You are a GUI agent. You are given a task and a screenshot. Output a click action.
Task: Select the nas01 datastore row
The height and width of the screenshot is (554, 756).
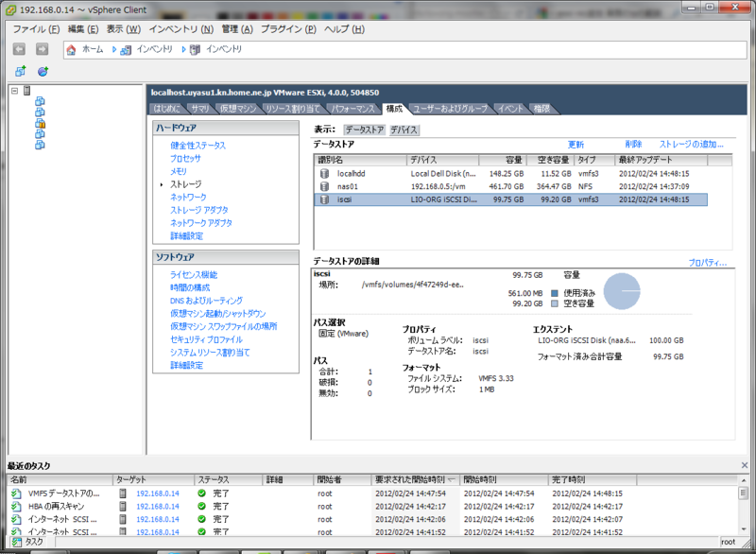[x=510, y=186]
